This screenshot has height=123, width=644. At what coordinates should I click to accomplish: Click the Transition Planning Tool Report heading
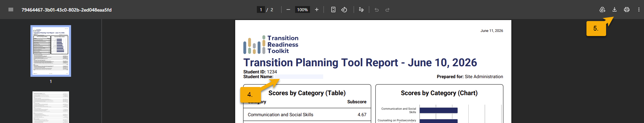click(x=360, y=63)
